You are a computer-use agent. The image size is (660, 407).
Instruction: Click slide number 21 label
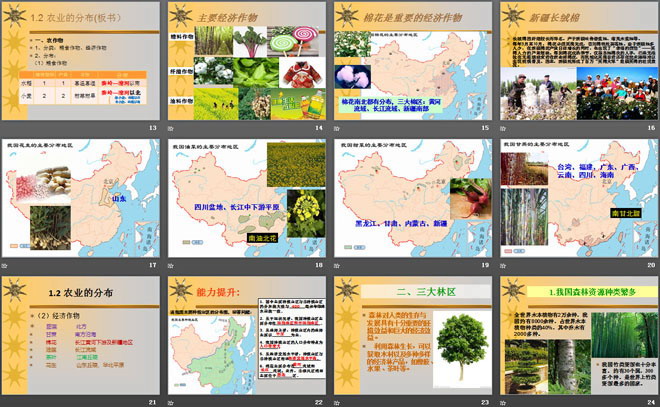[x=153, y=402]
